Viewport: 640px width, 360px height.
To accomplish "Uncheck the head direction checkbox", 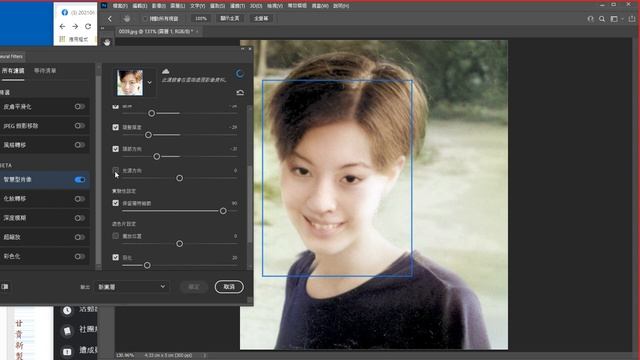I will click(116, 149).
